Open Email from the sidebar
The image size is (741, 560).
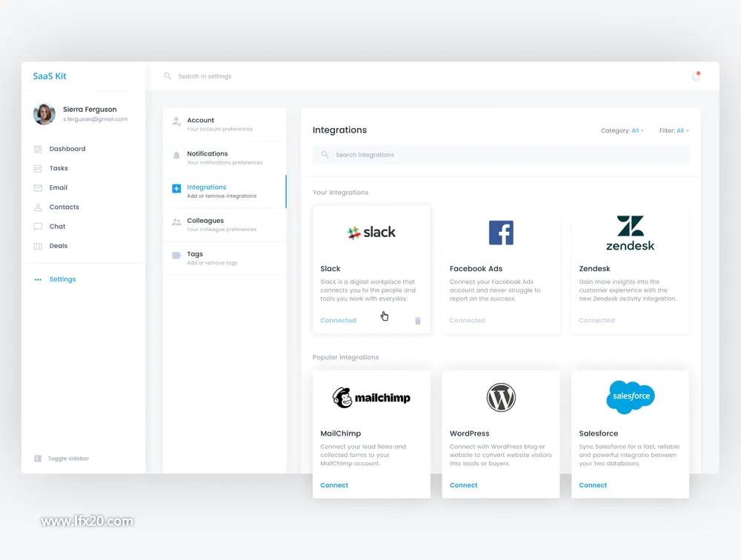click(59, 187)
